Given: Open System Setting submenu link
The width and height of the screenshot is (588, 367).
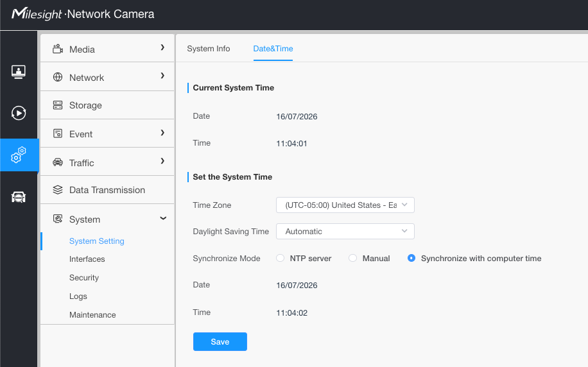Looking at the screenshot, I should [x=97, y=241].
